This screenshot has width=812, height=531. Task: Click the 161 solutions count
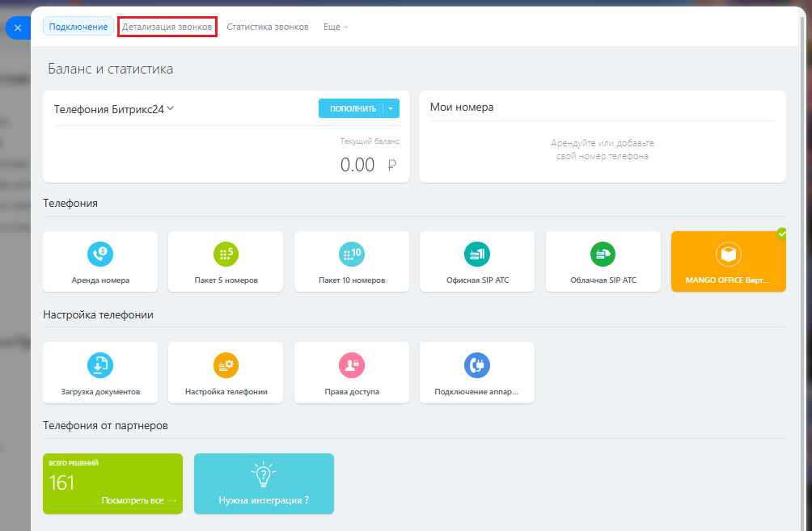point(61,483)
